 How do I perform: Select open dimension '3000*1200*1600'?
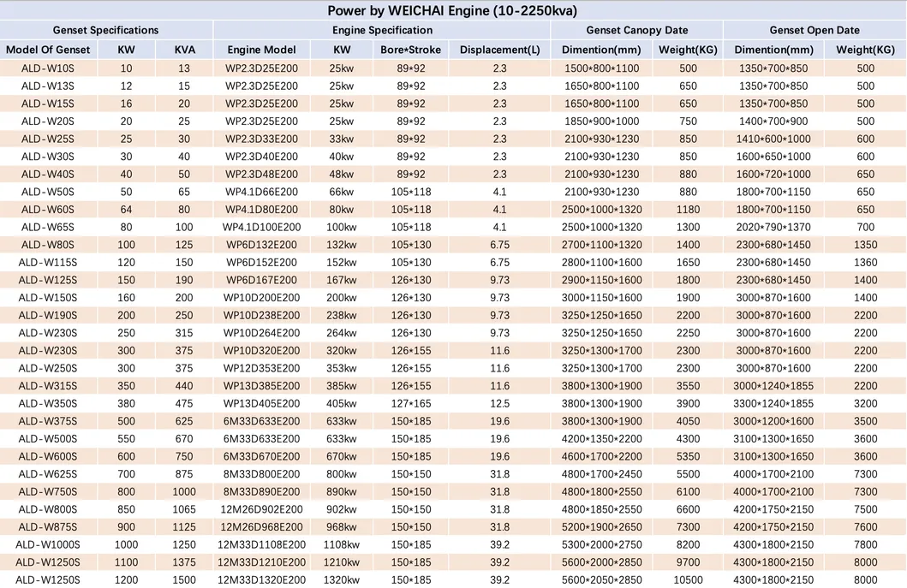773,421
